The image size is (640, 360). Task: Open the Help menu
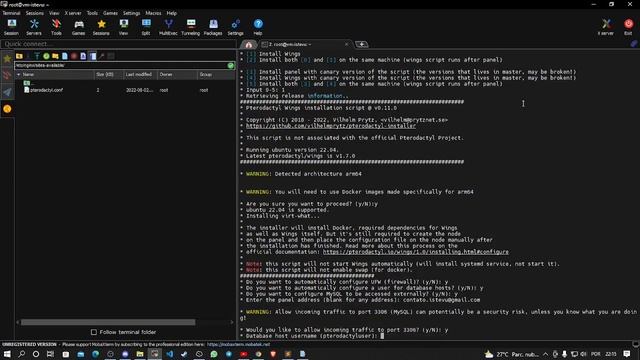[171, 13]
